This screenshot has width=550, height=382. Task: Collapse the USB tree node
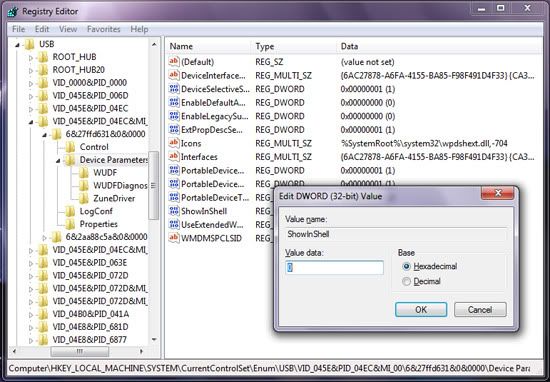(x=17, y=45)
